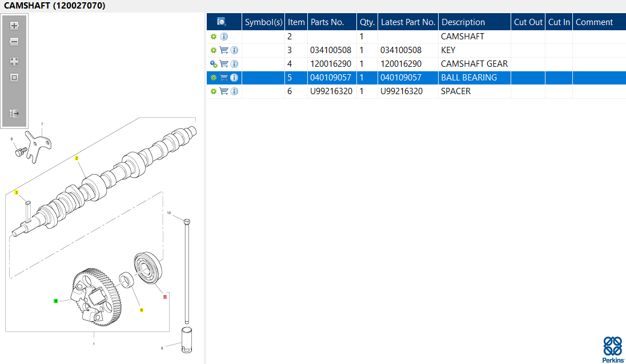
Task: Click parts number 120016290 in Parts No. column
Action: point(331,64)
